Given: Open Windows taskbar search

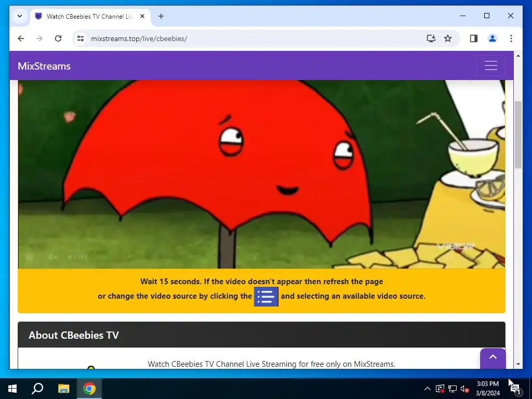Looking at the screenshot, I should [x=37, y=389].
